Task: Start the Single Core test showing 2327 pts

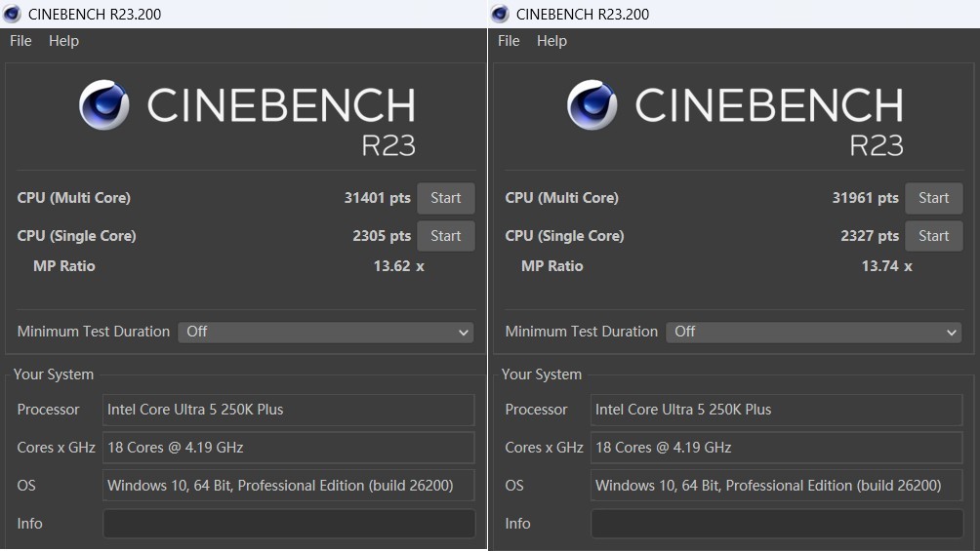Action: click(933, 236)
